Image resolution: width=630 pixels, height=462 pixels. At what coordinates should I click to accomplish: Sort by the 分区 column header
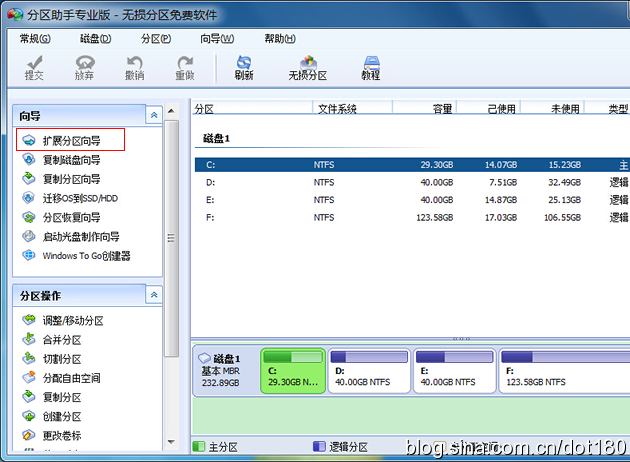click(x=252, y=108)
